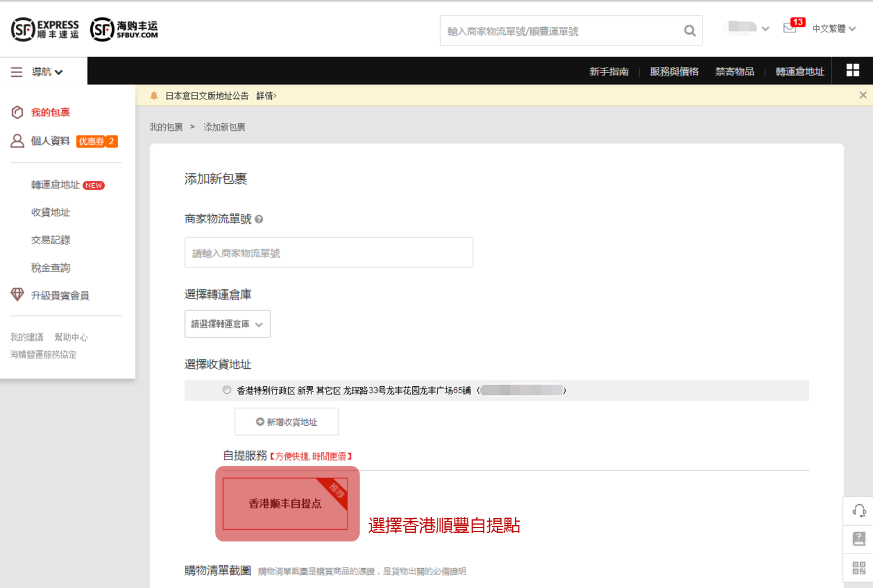This screenshot has height=588, width=873.
Task: Expand the 導航 dropdown
Action: (47, 72)
